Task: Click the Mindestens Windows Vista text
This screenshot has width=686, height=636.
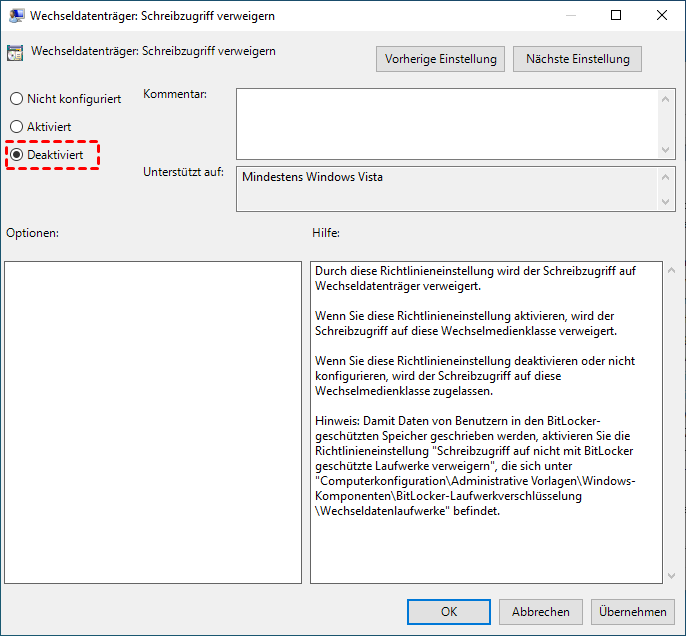Action: pos(312,177)
